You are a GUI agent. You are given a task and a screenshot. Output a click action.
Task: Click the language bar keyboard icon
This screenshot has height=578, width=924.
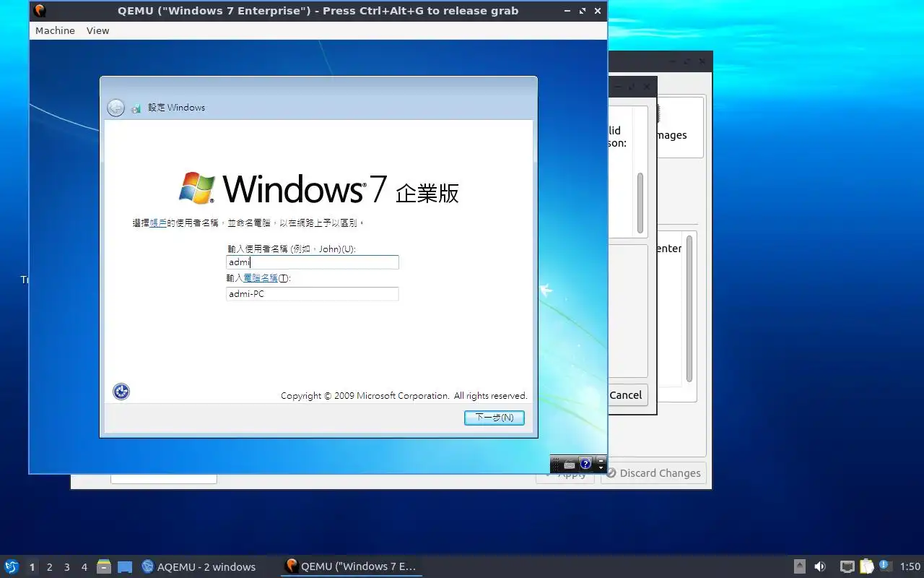(x=570, y=465)
